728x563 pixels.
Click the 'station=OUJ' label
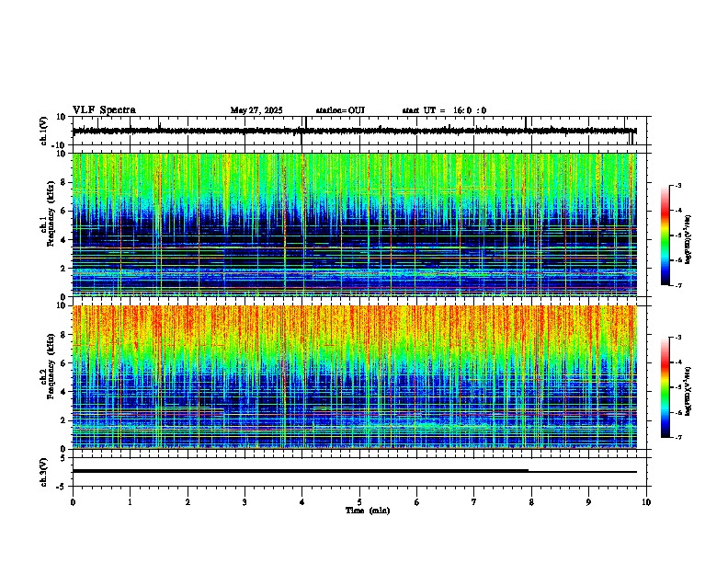340,110
